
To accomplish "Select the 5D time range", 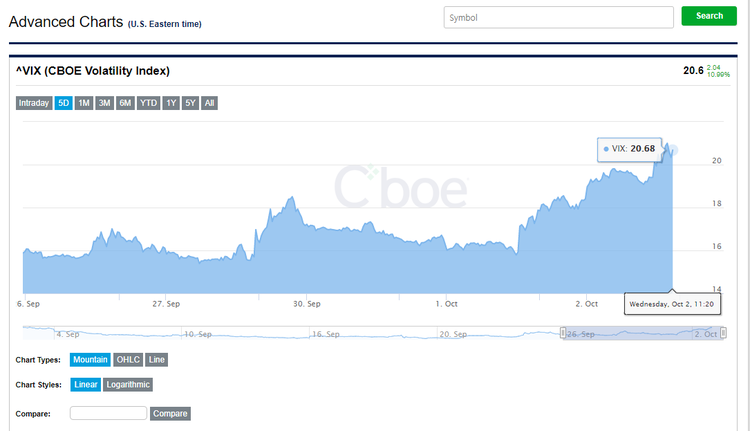I will [x=63, y=103].
